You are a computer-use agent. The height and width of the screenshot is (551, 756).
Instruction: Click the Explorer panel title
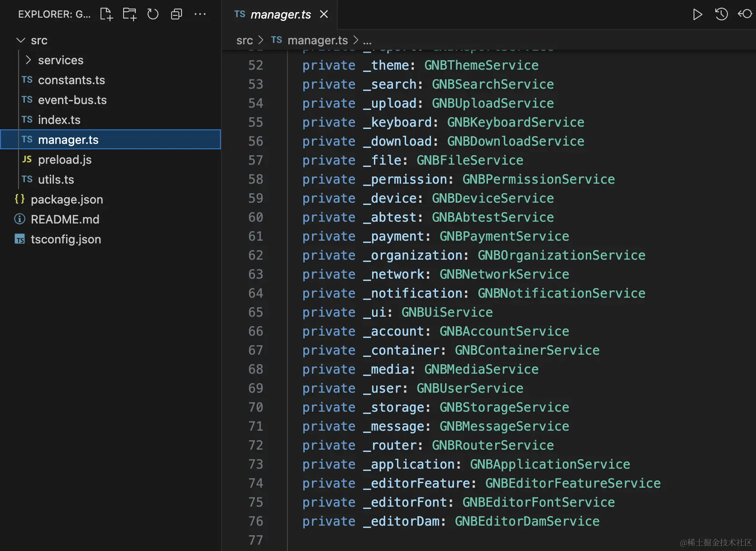click(54, 14)
